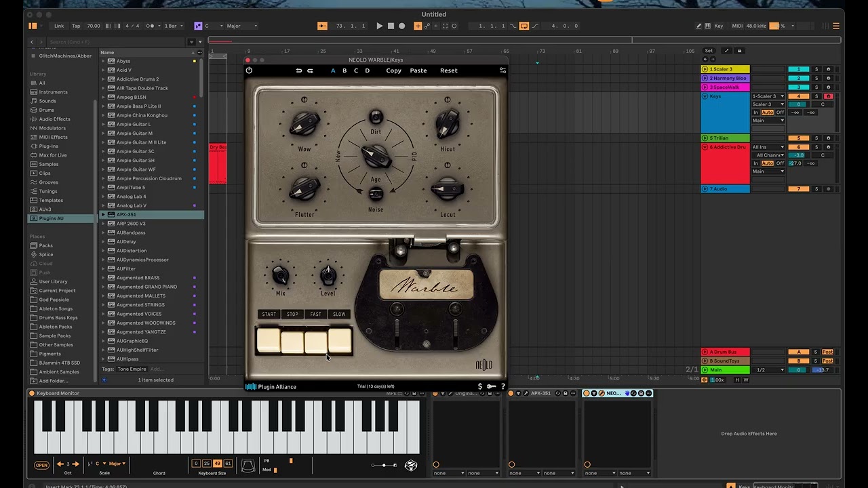The width and height of the screenshot is (868, 488).
Task: Click the redo arrow in Warble plugin
Action: point(310,70)
